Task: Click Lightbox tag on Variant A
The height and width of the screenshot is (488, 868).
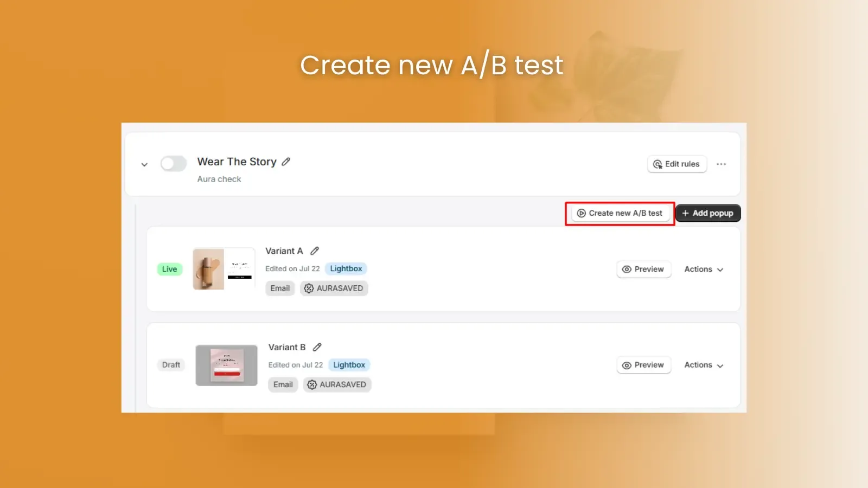Action: 346,268
